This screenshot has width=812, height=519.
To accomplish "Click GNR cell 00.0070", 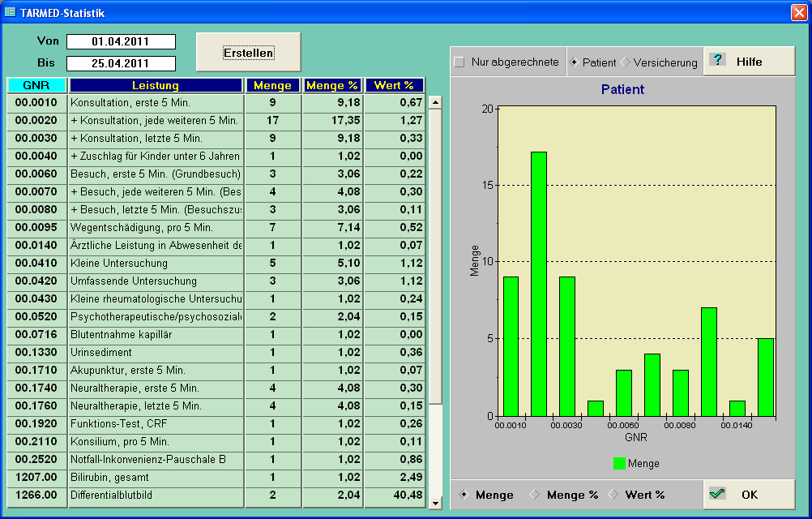I will (x=36, y=191).
